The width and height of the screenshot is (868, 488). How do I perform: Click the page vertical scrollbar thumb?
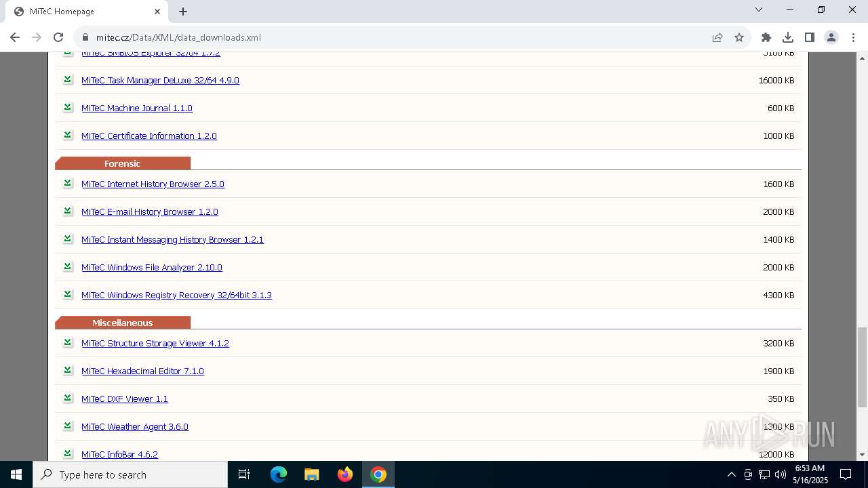[862, 367]
